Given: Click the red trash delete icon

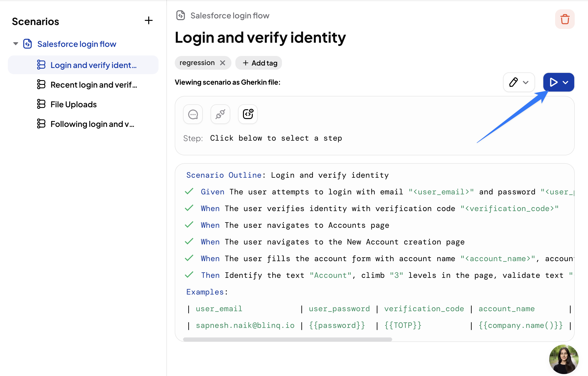Looking at the screenshot, I should 565,19.
